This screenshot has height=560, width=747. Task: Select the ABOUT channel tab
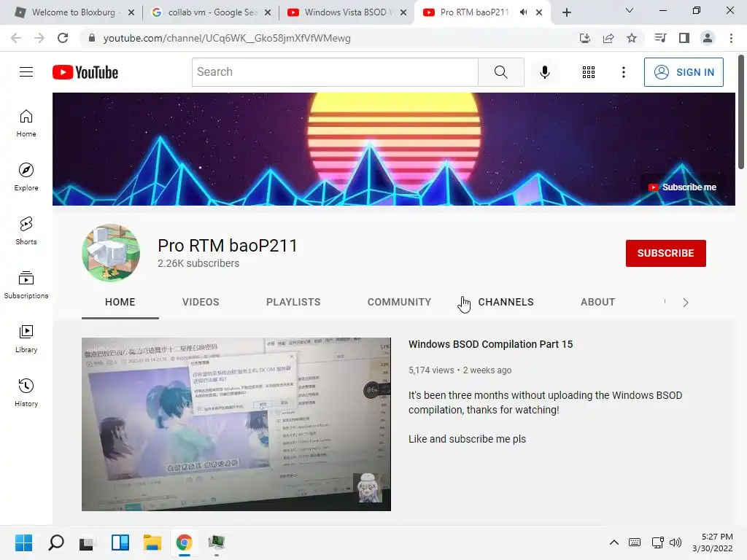pyautogui.click(x=598, y=303)
